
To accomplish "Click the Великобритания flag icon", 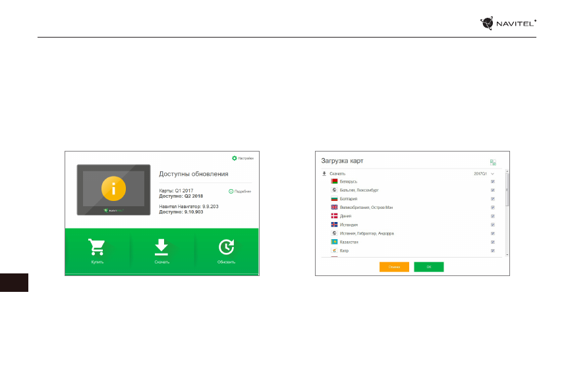I will coord(334,207).
